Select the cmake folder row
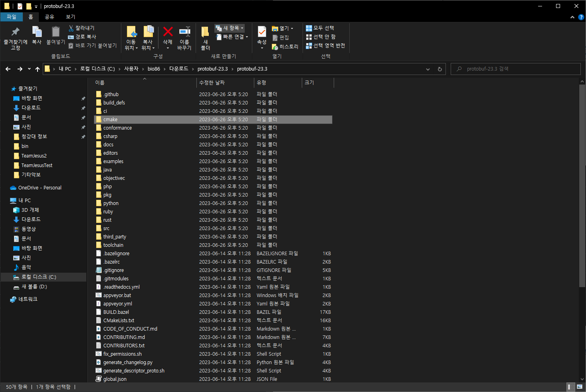This screenshot has width=586, height=392. (213, 120)
